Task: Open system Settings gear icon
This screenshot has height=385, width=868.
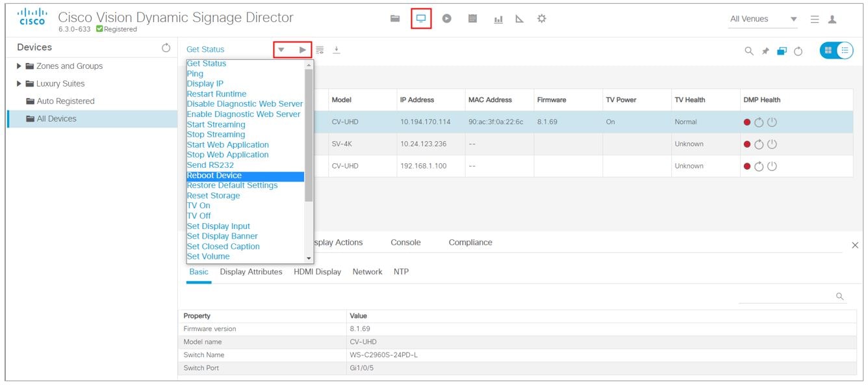Action: (x=542, y=18)
